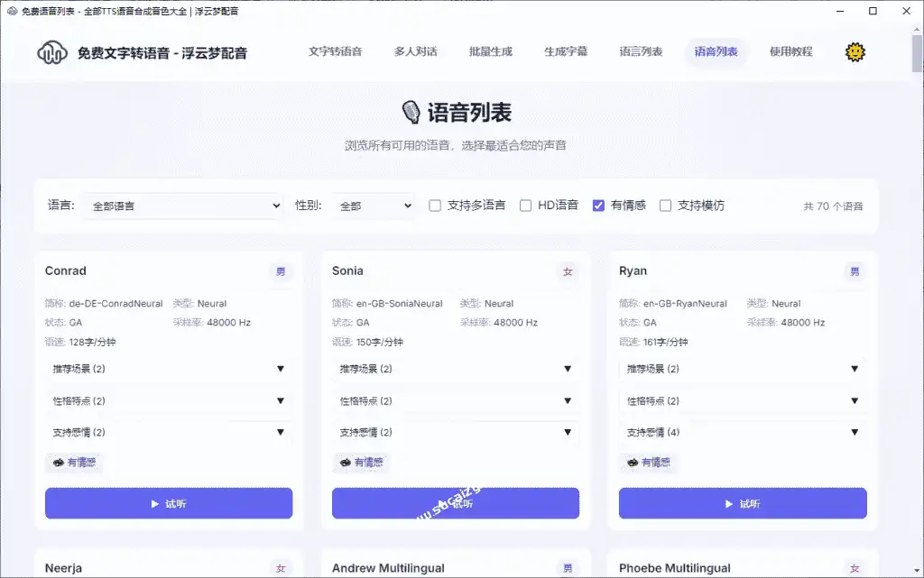Expand 支持感情 on Conrad card
This screenshot has height=578, width=924.
[x=169, y=432]
